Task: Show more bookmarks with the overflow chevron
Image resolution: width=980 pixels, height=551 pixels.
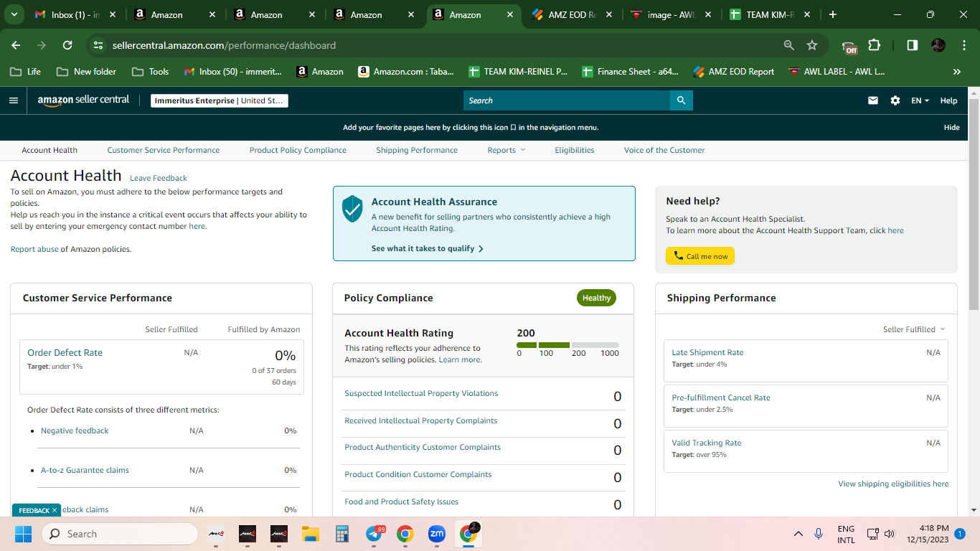Action: 956,72
